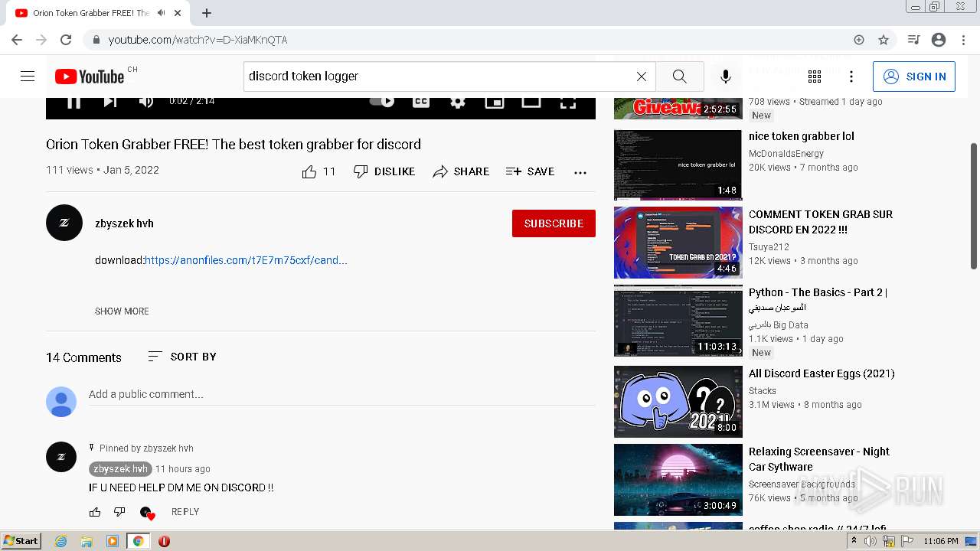Pause the video
The height and width of the screenshot is (551, 980).
(x=73, y=101)
